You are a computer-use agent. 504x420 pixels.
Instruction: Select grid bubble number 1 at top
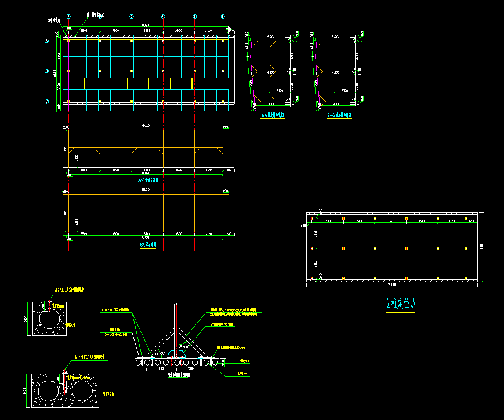tap(68, 16)
